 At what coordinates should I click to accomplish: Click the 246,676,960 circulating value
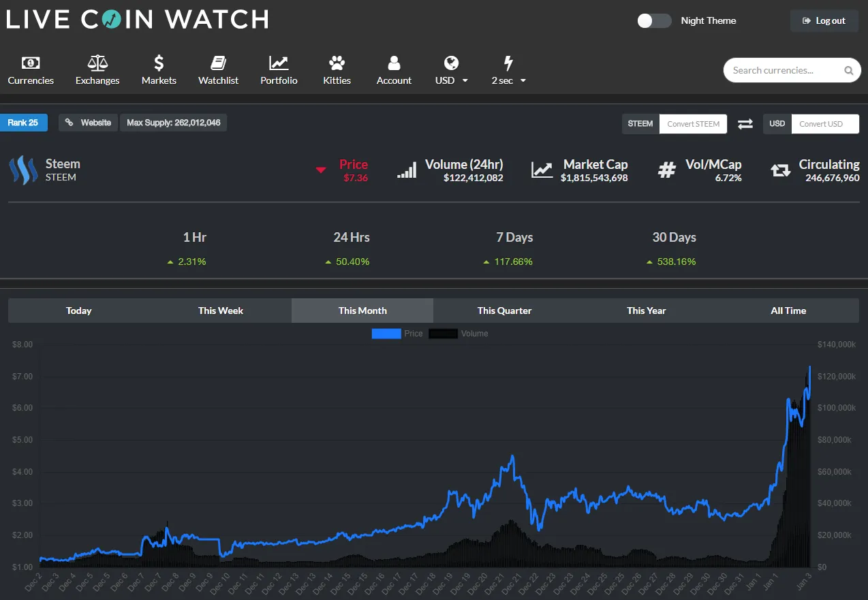coord(833,178)
